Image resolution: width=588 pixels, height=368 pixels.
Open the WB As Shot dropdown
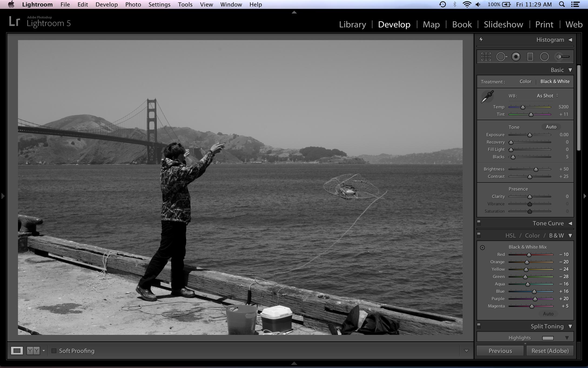click(547, 96)
